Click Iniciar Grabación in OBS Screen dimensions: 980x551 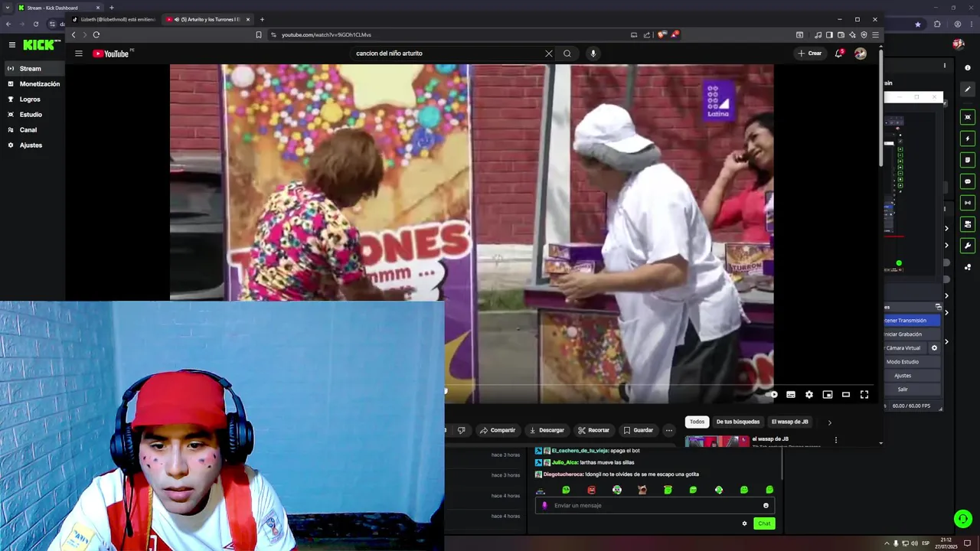[x=911, y=334]
